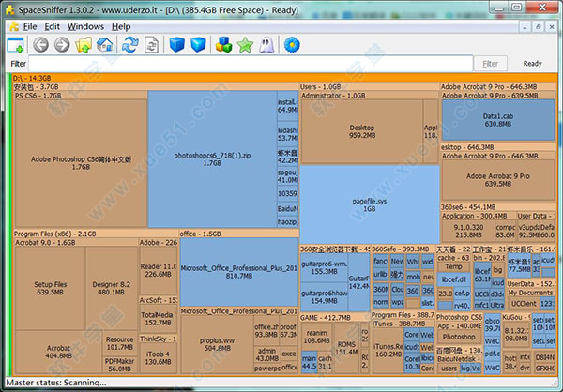The width and height of the screenshot is (563, 392).
Task: Select the 9.1.0.320 215.8MB folder block
Action: [x=468, y=231]
